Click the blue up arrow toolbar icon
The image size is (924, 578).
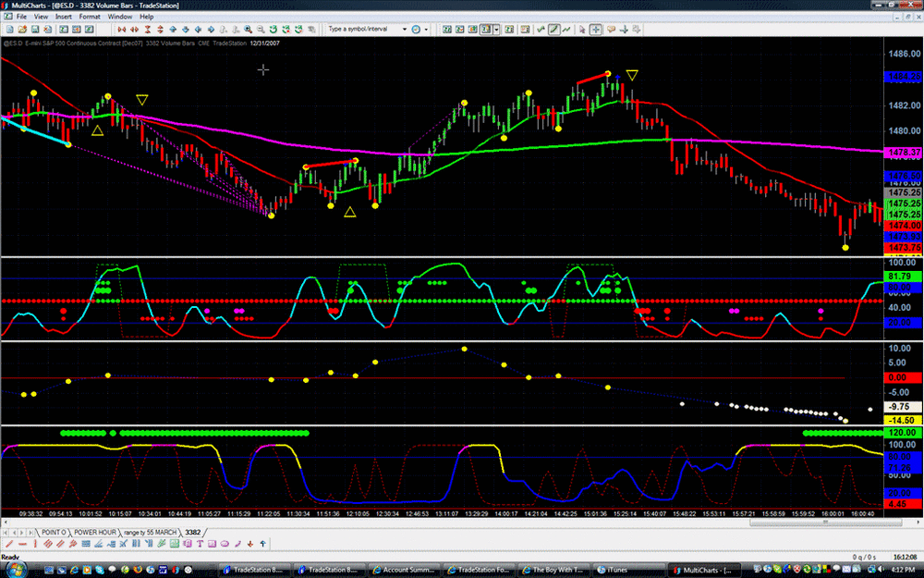click(x=173, y=29)
